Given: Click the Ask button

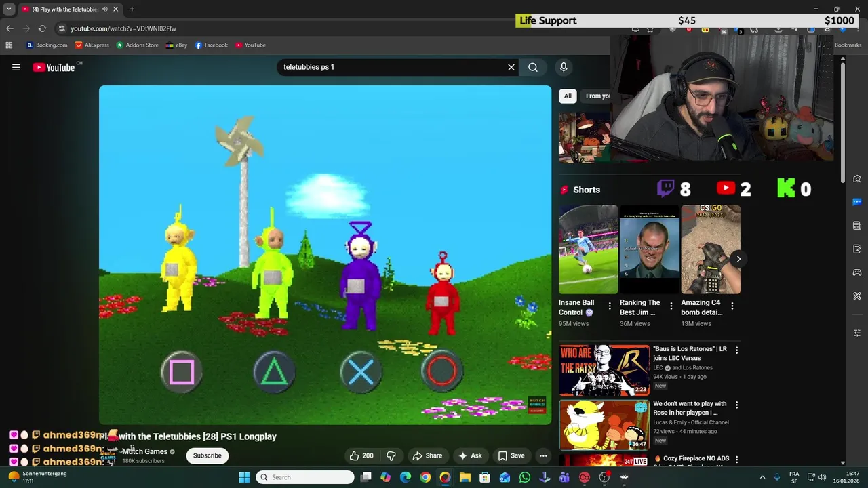Looking at the screenshot, I should click(x=469, y=456).
